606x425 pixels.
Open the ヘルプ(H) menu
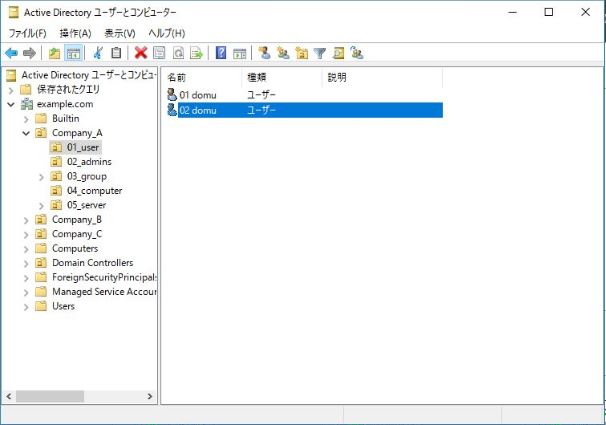(x=167, y=33)
